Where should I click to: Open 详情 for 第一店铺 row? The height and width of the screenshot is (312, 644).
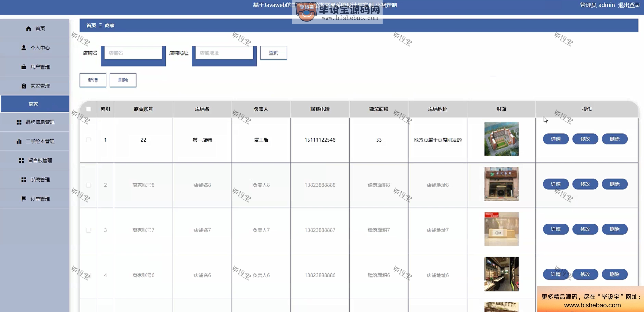coord(556,139)
